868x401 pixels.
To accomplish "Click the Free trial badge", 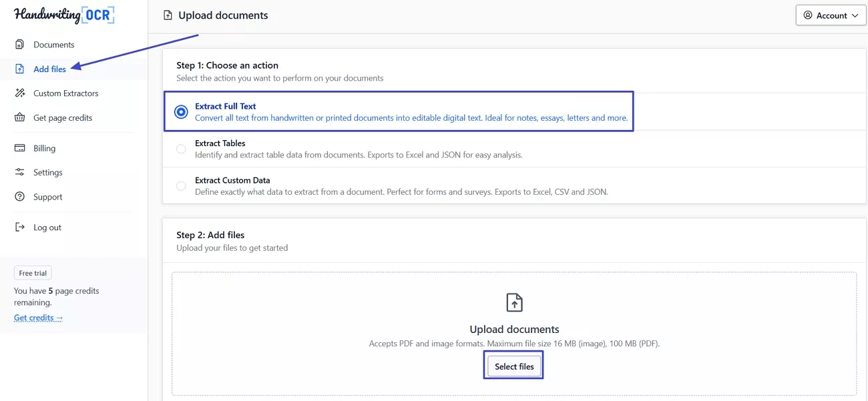I will tap(33, 273).
